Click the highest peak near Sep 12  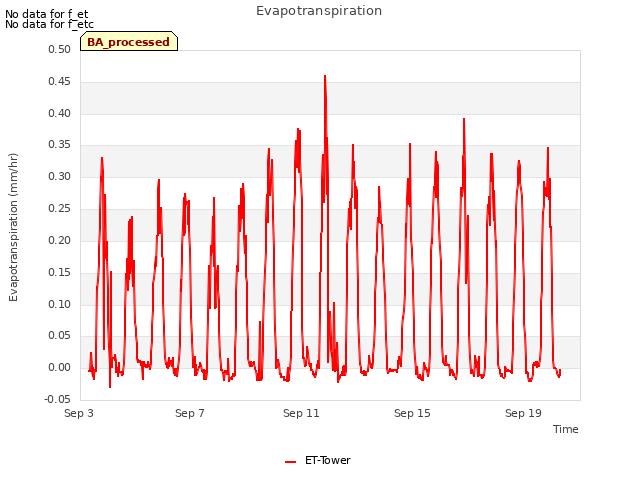325,76
